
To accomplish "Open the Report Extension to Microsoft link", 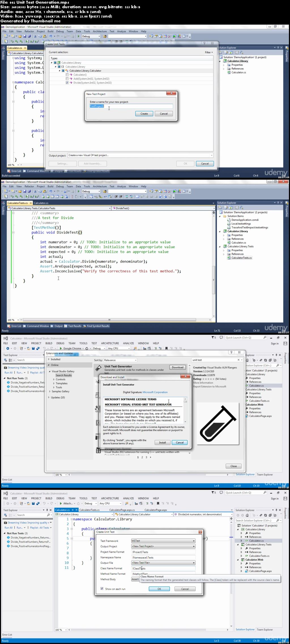I will tap(210, 386).
